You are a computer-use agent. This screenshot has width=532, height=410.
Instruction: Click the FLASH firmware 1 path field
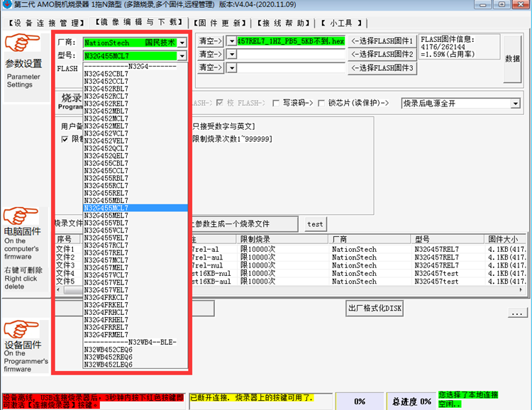click(x=291, y=41)
